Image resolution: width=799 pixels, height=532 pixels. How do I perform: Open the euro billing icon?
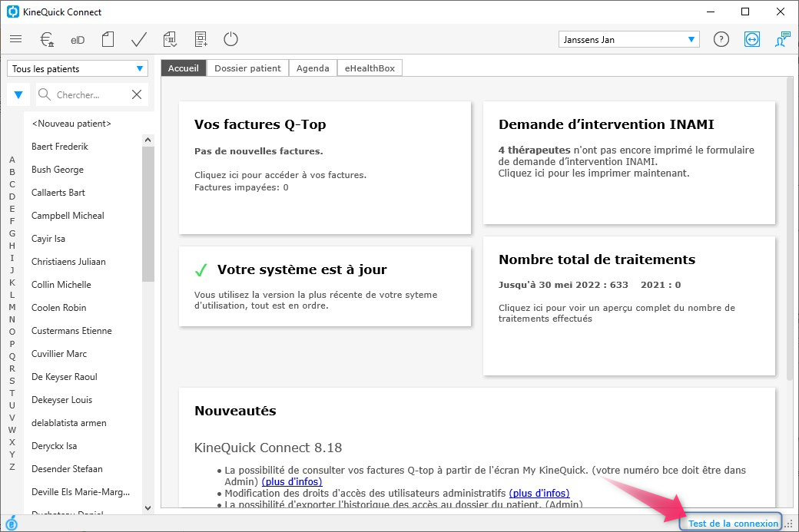47,39
